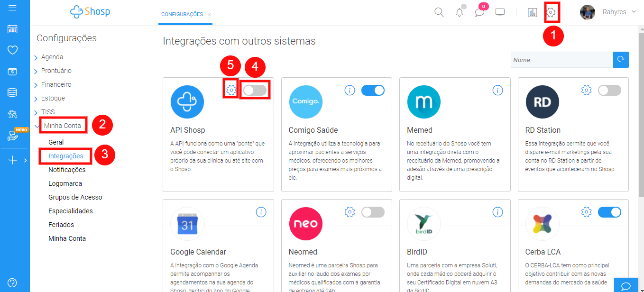Enable the API Shosp integration toggle
This screenshot has width=644, height=292.
tap(255, 90)
